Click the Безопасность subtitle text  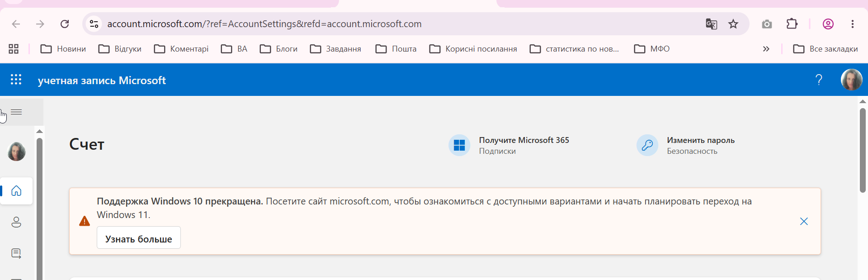692,151
